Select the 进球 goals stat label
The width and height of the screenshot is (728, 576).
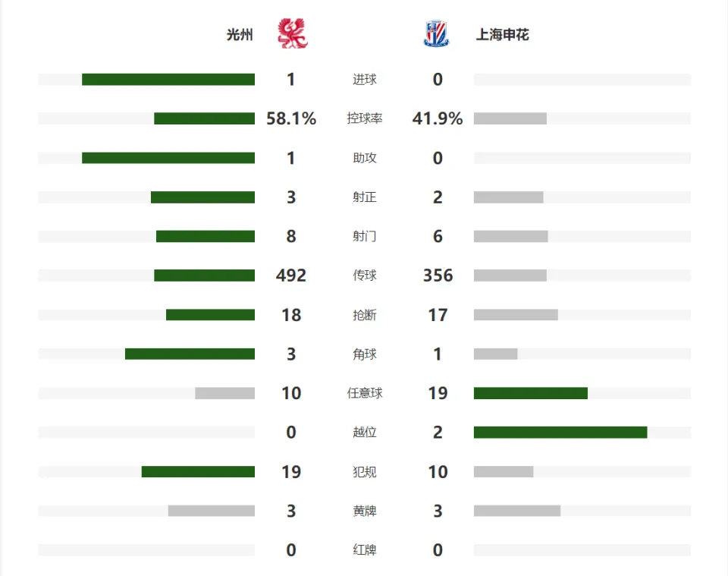[x=365, y=80]
